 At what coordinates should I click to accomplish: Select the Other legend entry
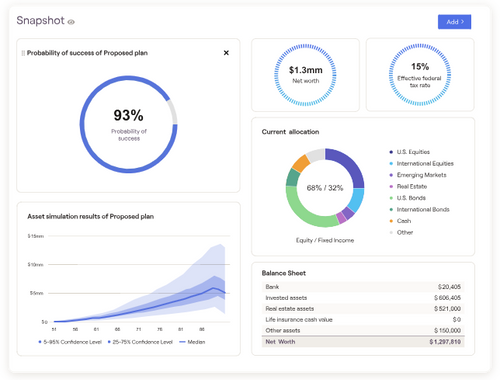(401, 232)
